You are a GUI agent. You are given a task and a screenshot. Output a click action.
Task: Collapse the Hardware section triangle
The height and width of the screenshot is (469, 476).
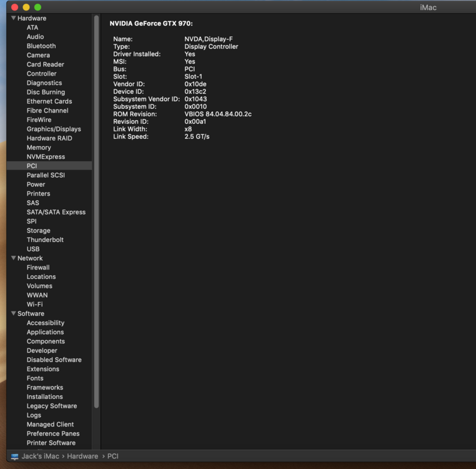pyautogui.click(x=13, y=18)
